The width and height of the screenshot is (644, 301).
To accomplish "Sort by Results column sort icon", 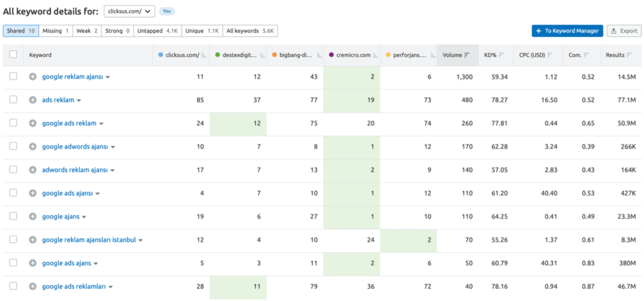I will [x=629, y=55].
